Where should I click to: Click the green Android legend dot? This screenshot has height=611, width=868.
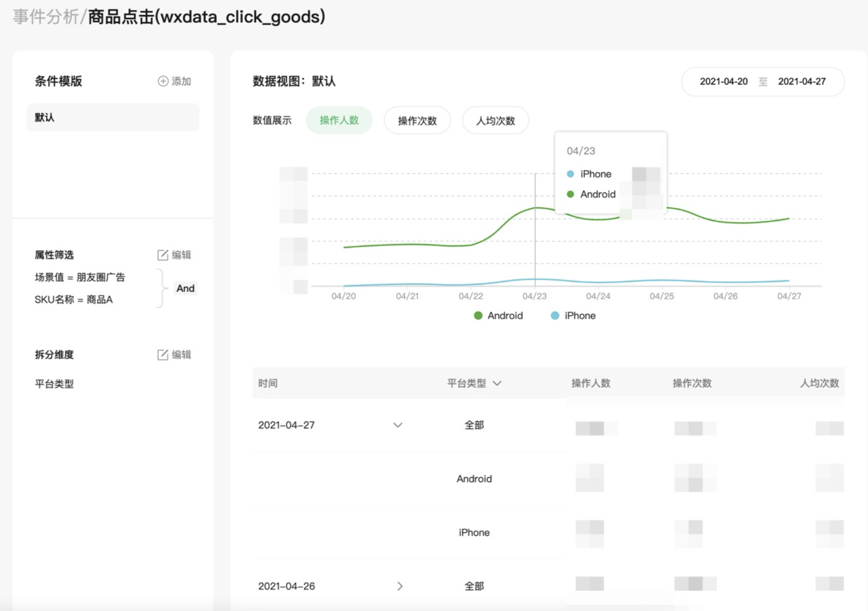point(478,316)
